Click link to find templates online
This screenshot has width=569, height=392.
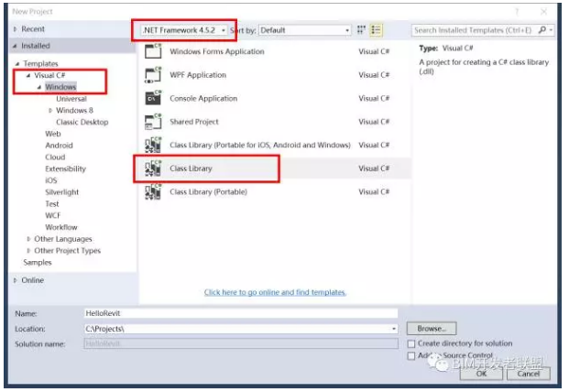275,292
